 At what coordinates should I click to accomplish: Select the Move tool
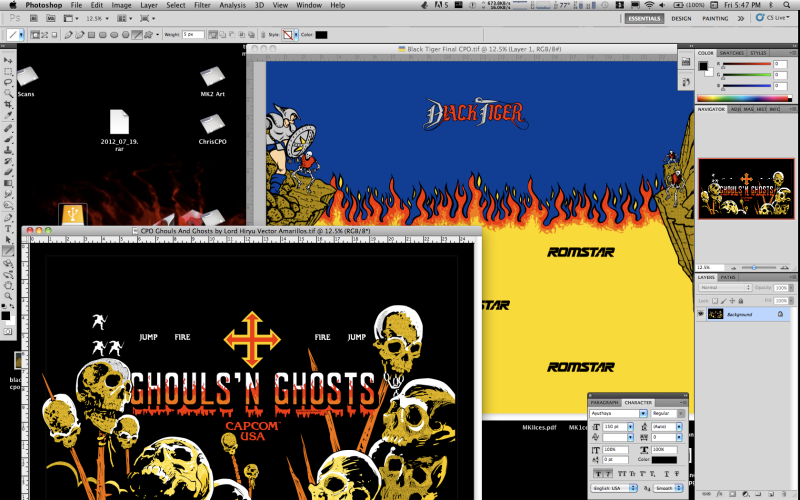tap(8, 60)
